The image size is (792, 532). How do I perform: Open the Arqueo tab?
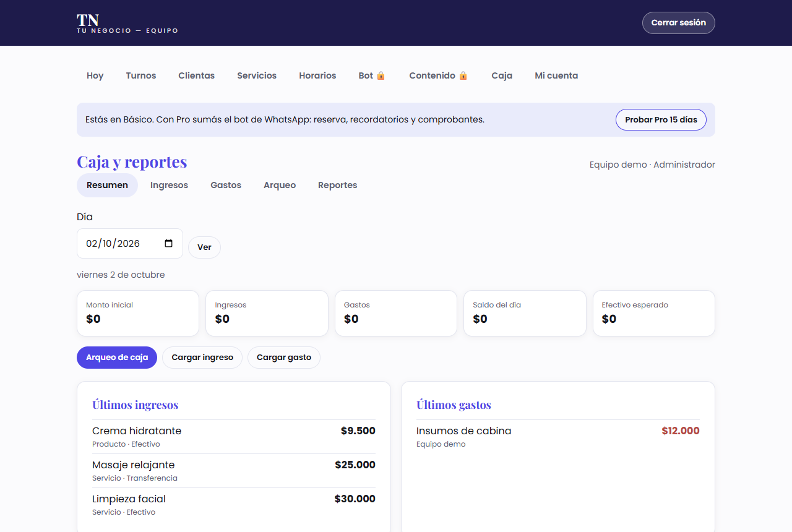tap(280, 185)
